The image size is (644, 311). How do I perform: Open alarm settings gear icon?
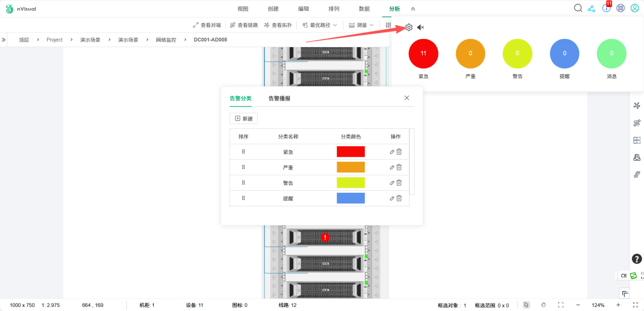click(x=409, y=27)
